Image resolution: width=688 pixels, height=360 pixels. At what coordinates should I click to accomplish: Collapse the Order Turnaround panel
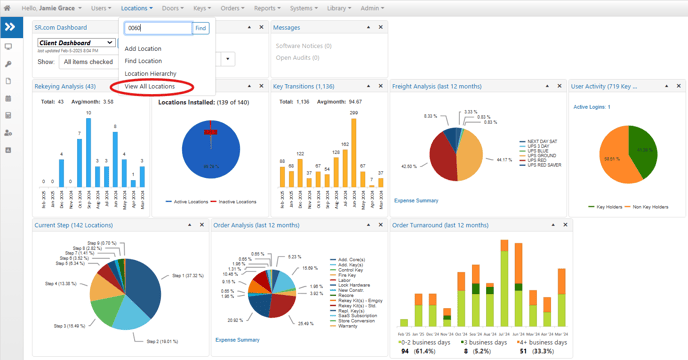553,225
